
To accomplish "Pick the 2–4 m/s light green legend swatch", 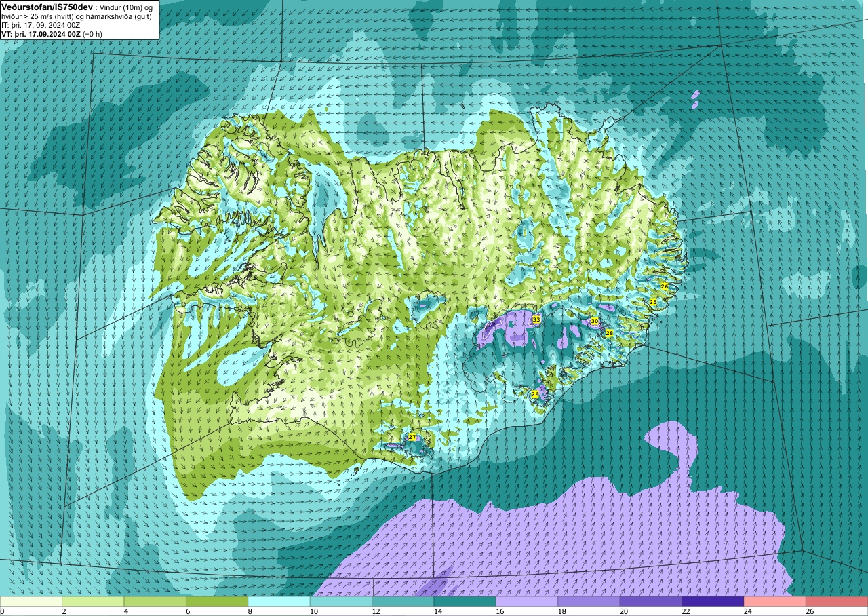I will click(93, 601).
